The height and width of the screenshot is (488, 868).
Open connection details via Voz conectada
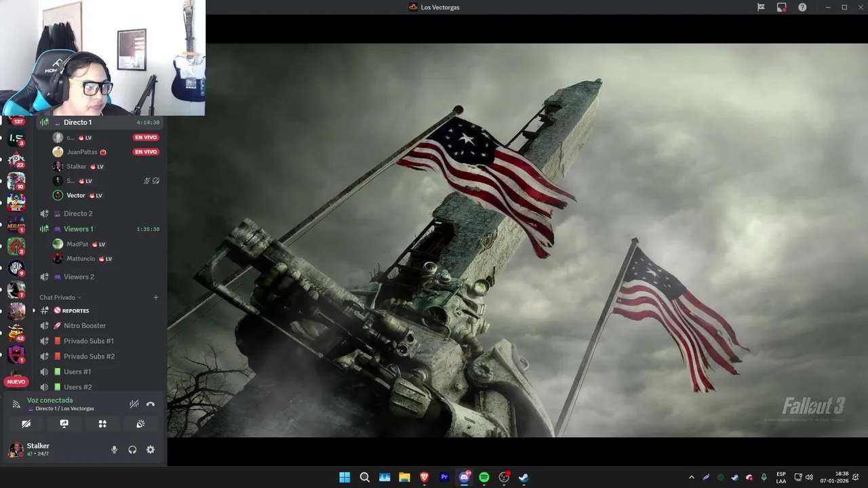tap(50, 400)
